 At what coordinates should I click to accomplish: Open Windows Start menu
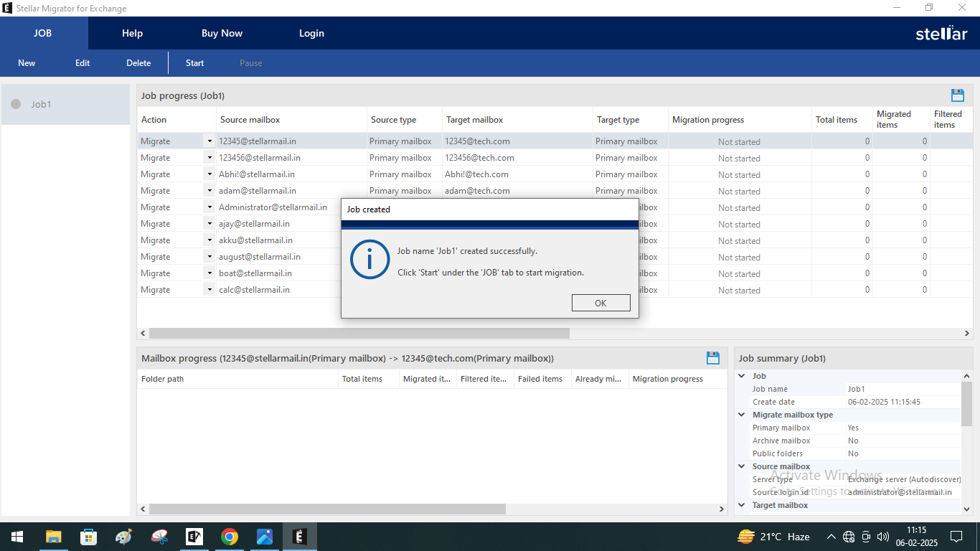(x=17, y=537)
